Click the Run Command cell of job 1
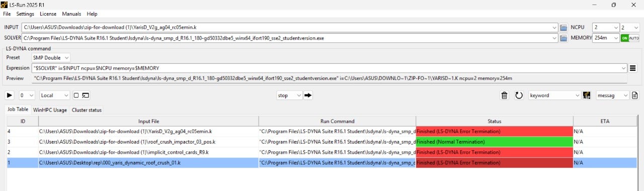The image size is (644, 191). 337,163
